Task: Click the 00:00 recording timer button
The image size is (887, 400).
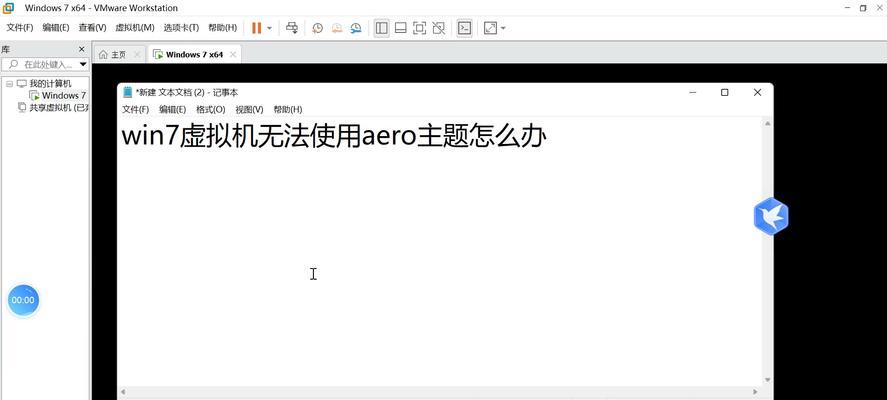Action: coord(23,300)
